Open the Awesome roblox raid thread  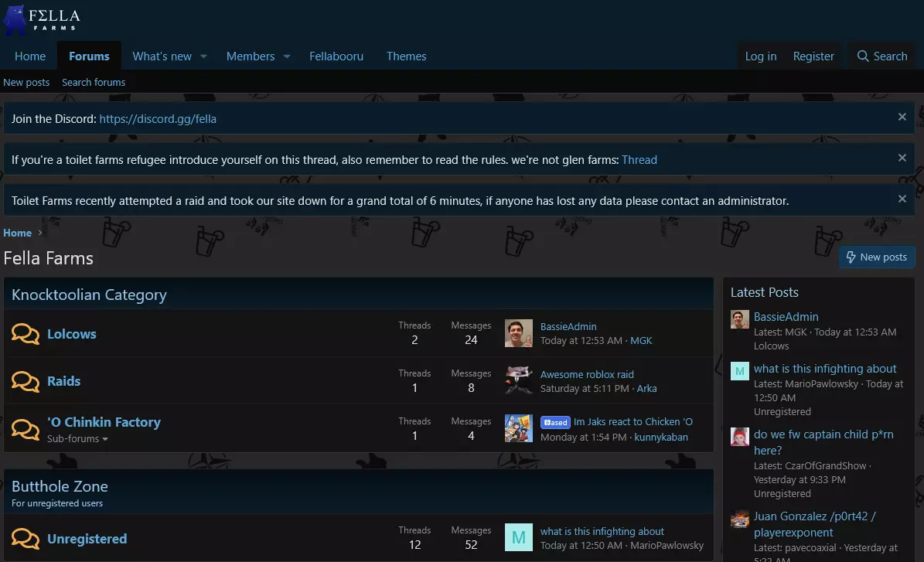click(x=587, y=374)
